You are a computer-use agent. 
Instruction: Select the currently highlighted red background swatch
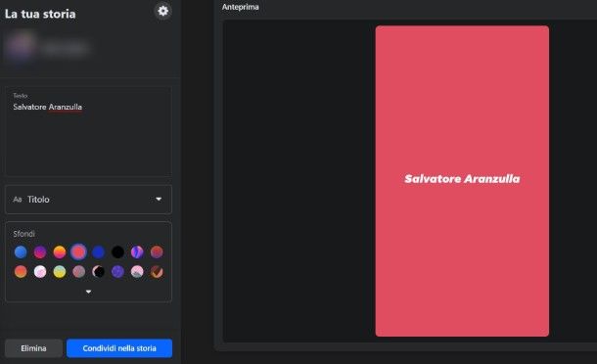click(79, 251)
